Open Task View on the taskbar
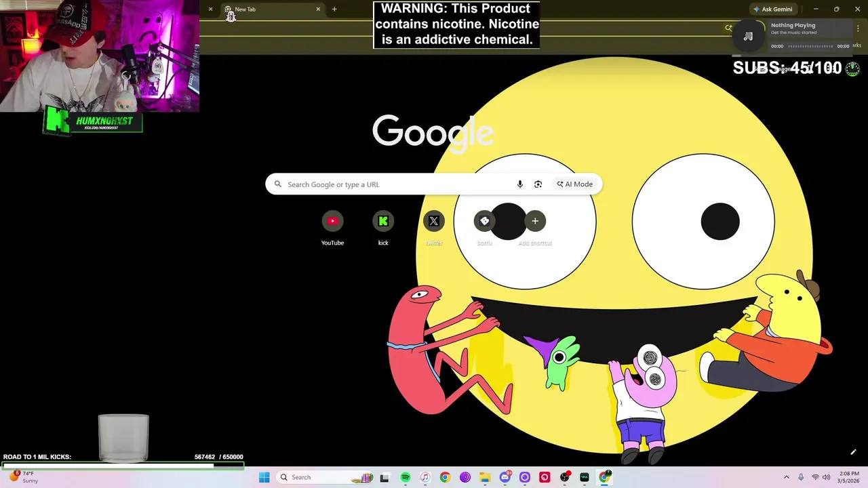868x488 pixels. (x=384, y=477)
